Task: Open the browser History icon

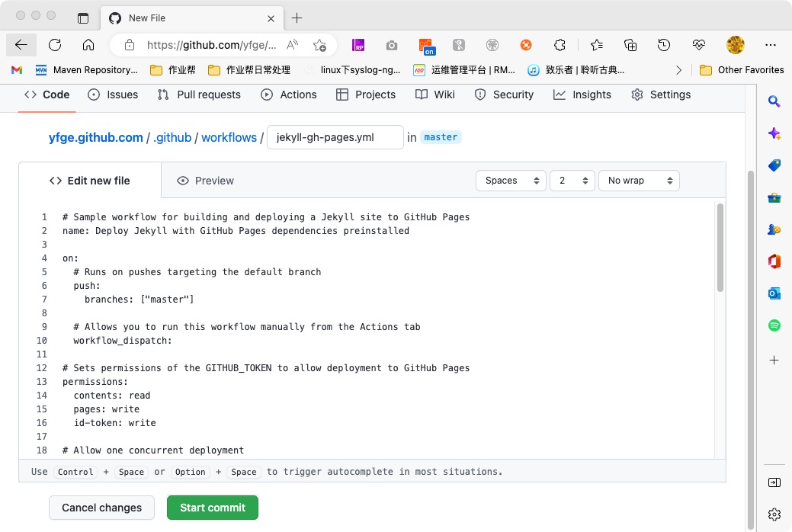Action: pyautogui.click(x=664, y=45)
